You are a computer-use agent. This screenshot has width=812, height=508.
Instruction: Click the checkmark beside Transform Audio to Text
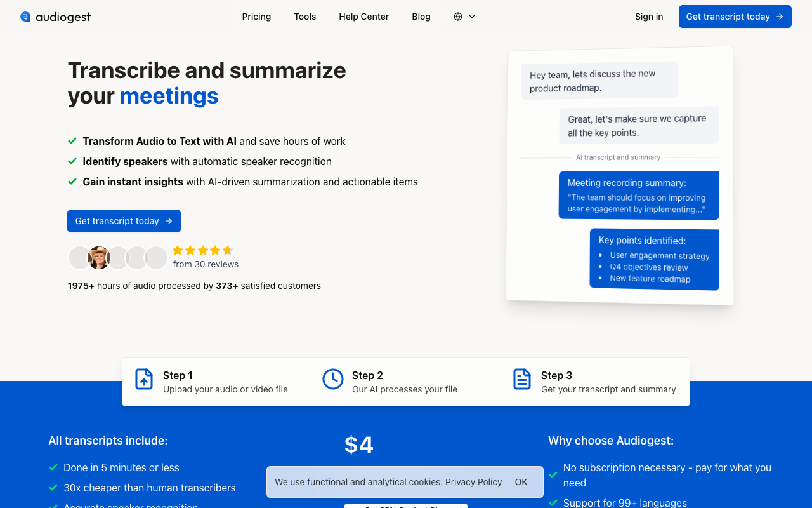tap(72, 141)
